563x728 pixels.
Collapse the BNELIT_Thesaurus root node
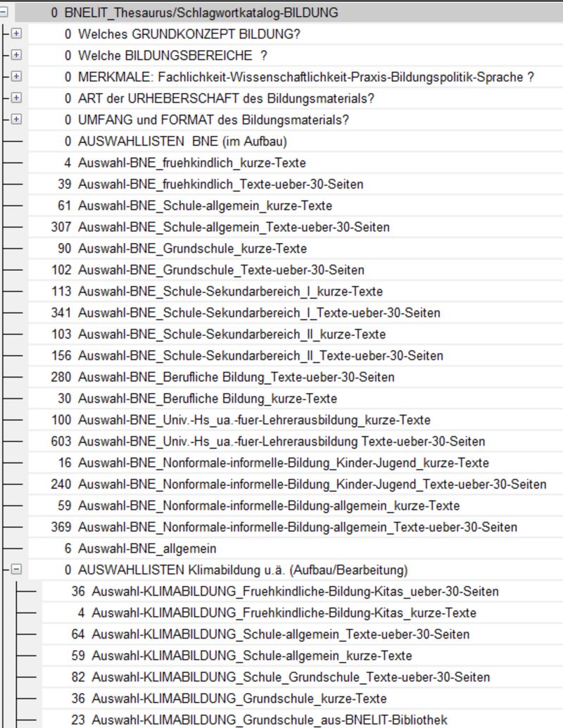[x=3, y=13]
